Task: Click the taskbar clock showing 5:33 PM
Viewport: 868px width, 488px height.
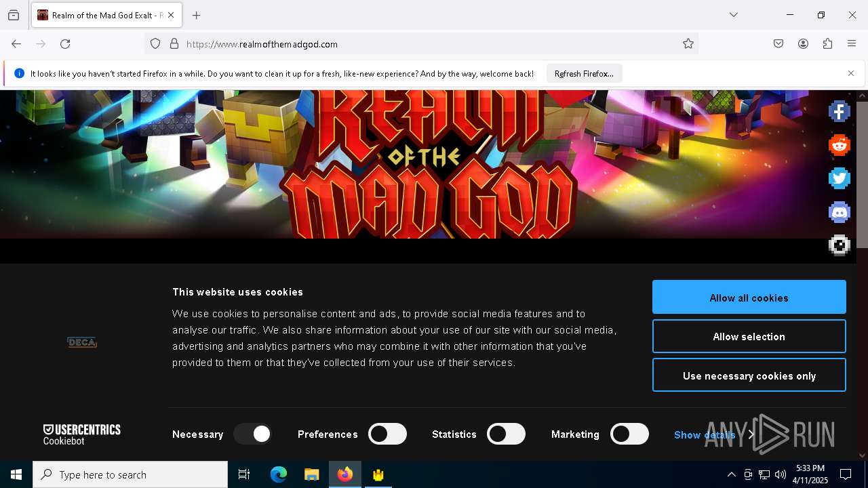Action: click(x=810, y=474)
